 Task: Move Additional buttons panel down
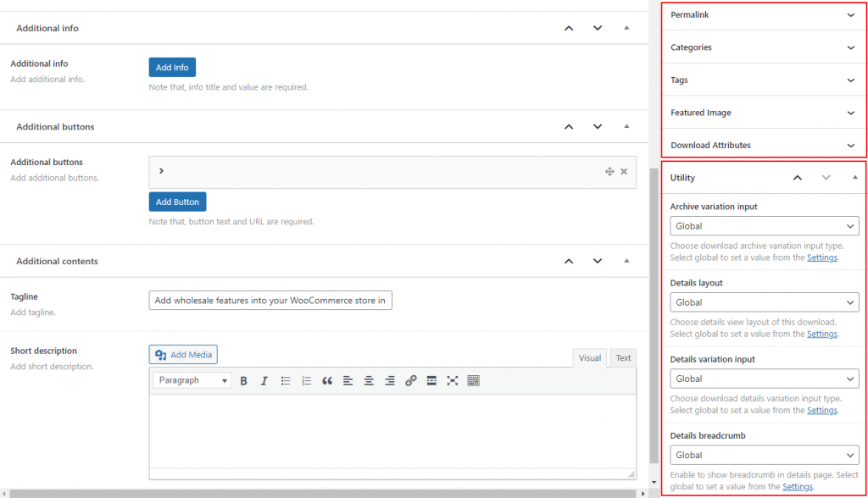(x=598, y=127)
